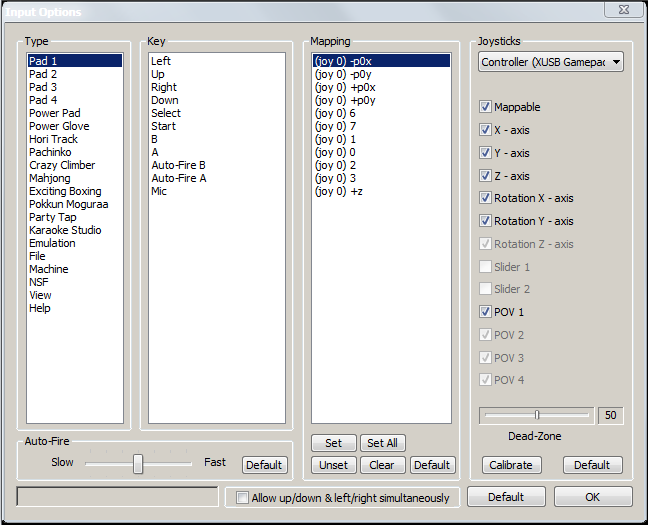648x525 pixels.
Task: Click the Set mapping button
Action: [x=334, y=443]
